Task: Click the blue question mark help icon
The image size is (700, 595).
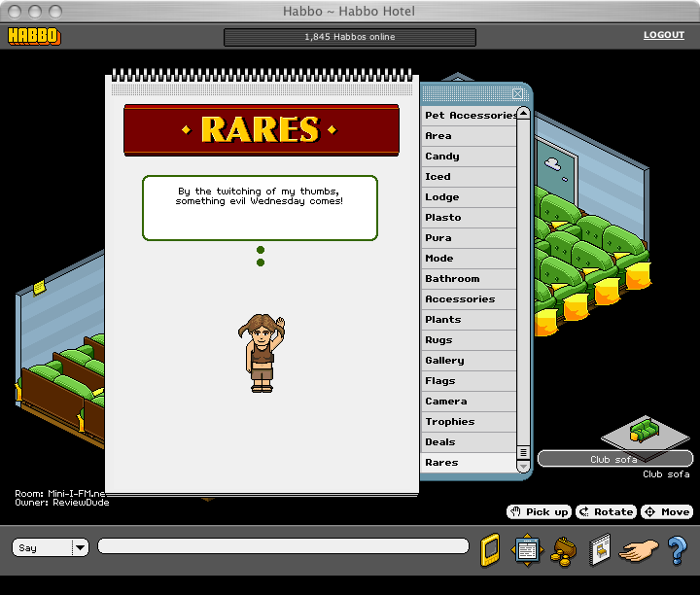Action: [x=677, y=549]
